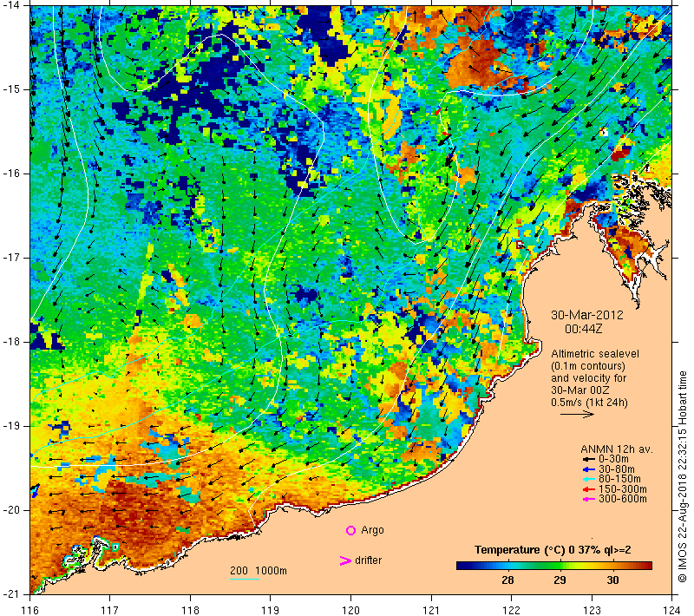Click the black 0-30m arrow legend icon

(589, 459)
